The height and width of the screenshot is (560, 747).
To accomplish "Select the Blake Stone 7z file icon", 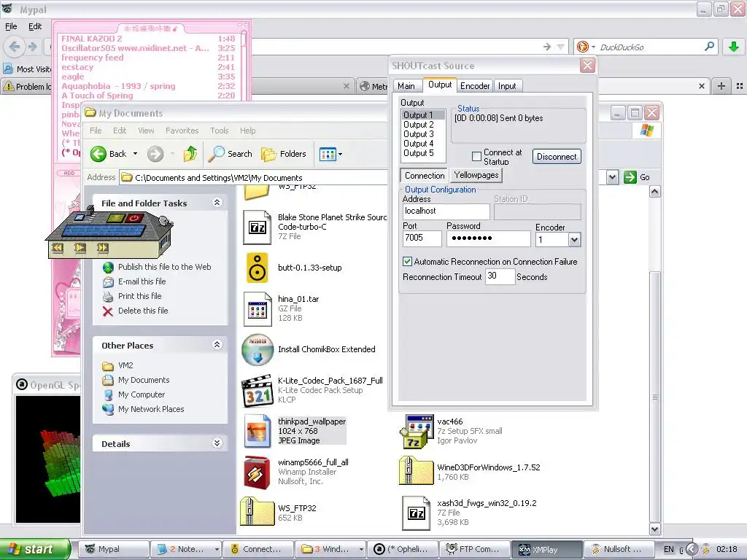I will pos(258,227).
